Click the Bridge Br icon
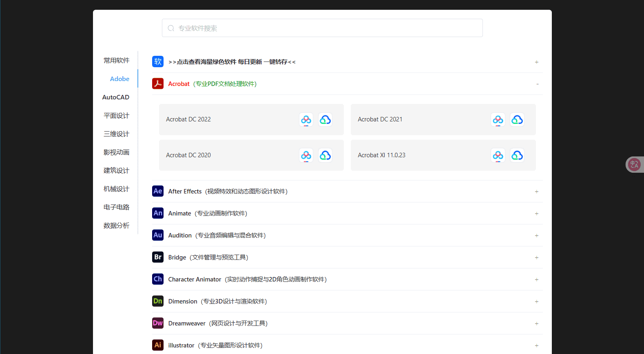The width and height of the screenshot is (644, 354). coord(158,257)
